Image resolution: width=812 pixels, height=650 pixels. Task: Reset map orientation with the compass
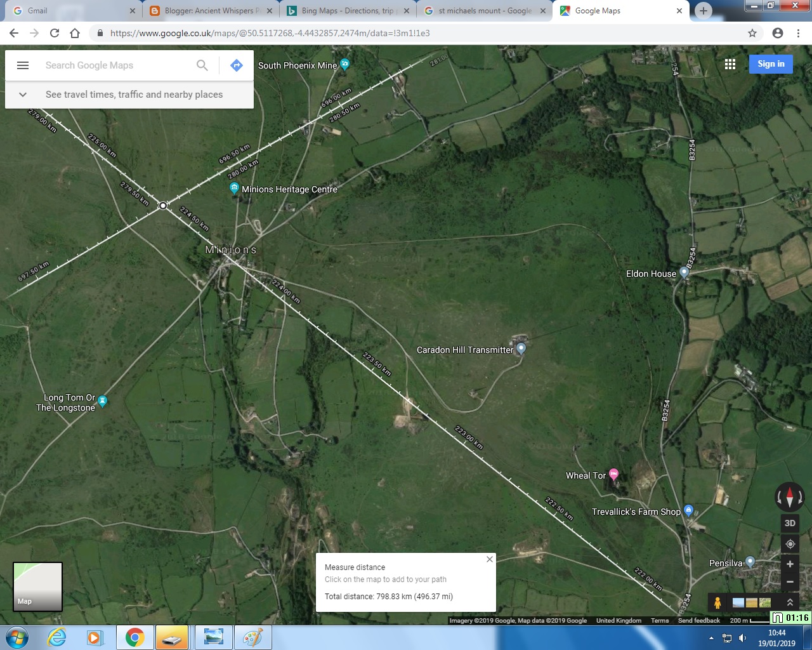coord(790,498)
